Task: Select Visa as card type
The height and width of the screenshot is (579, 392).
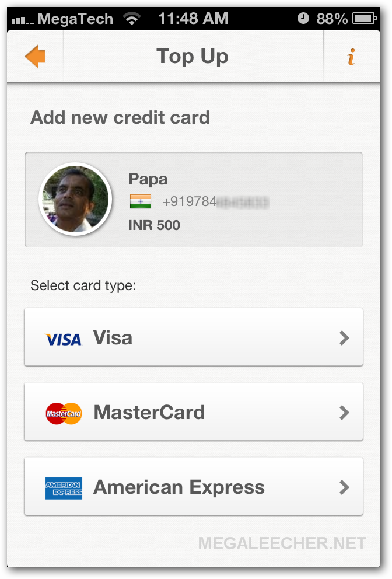Action: coord(194,337)
